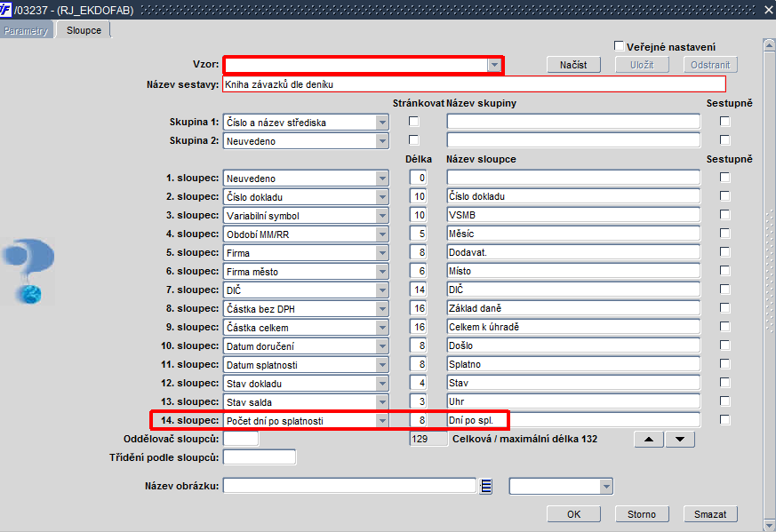Image resolution: width=776 pixels, height=532 pixels.
Task: Open the 1. sloupec dropdown
Action: pyautogui.click(x=381, y=178)
